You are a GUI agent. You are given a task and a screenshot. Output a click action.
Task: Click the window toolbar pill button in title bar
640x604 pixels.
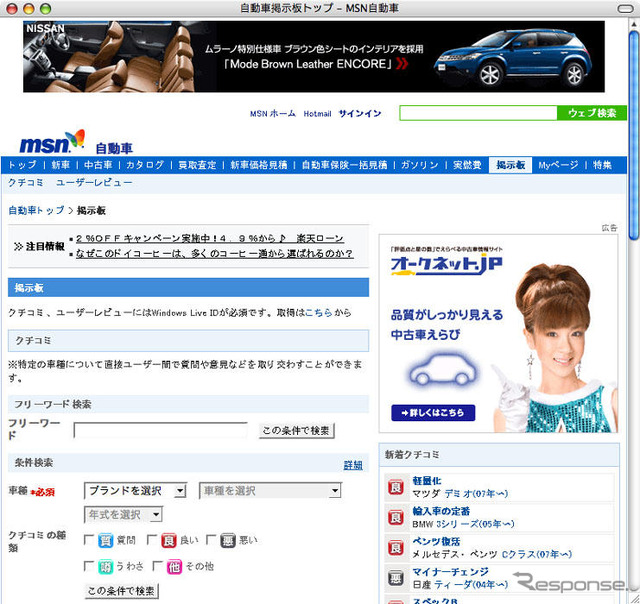click(x=625, y=9)
